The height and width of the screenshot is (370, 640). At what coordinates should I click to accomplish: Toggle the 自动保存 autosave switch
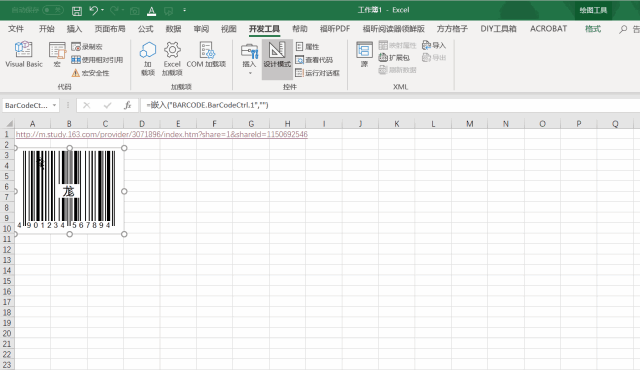tap(53, 10)
